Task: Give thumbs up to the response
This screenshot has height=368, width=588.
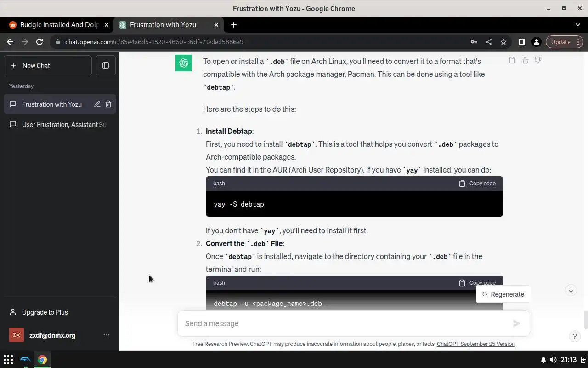Action: click(525, 60)
